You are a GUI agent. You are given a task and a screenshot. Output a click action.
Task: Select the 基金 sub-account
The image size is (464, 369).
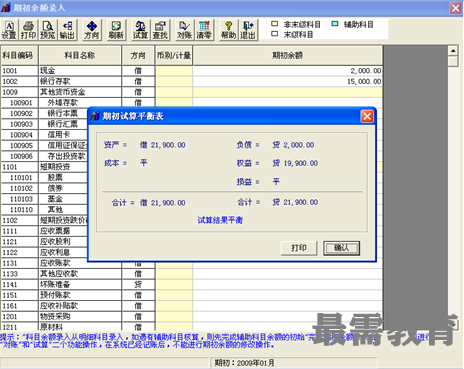[63, 199]
